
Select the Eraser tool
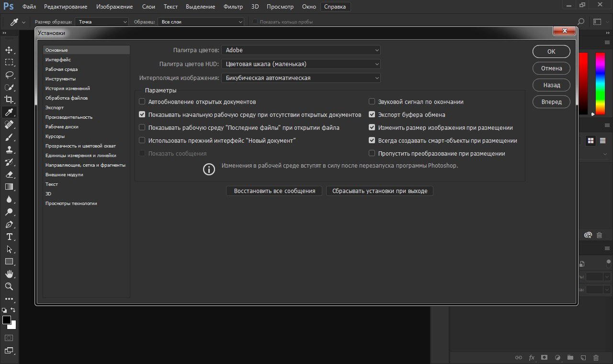pyautogui.click(x=9, y=174)
